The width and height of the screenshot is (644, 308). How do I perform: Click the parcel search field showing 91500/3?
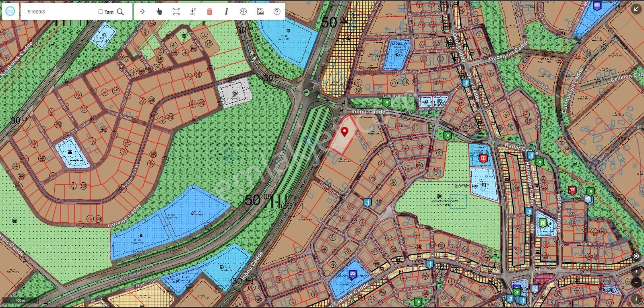tap(60, 12)
